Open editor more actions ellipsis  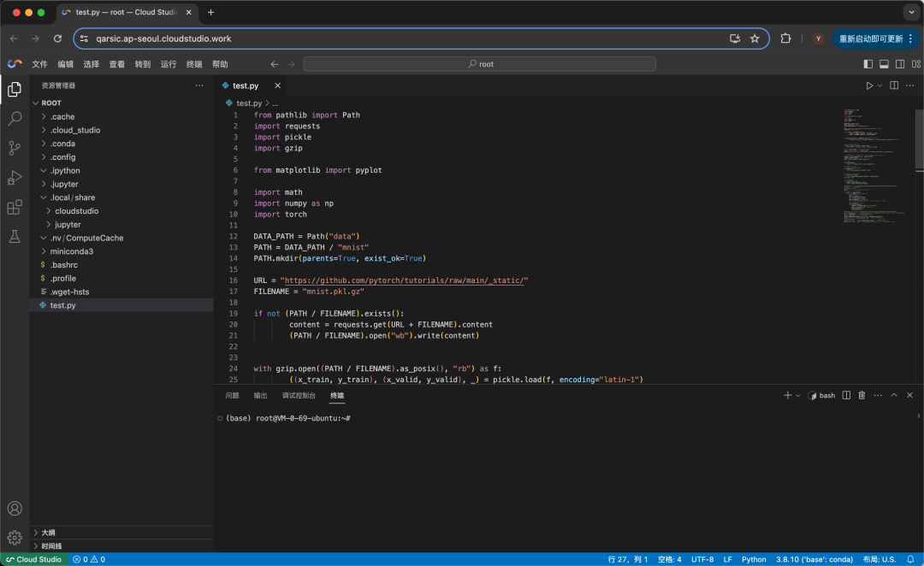coord(909,85)
